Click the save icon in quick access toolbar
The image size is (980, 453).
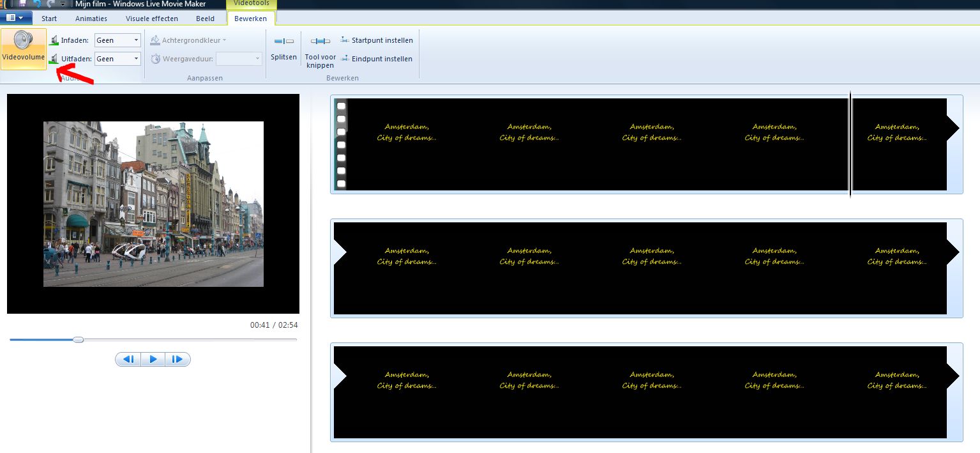[22, 4]
